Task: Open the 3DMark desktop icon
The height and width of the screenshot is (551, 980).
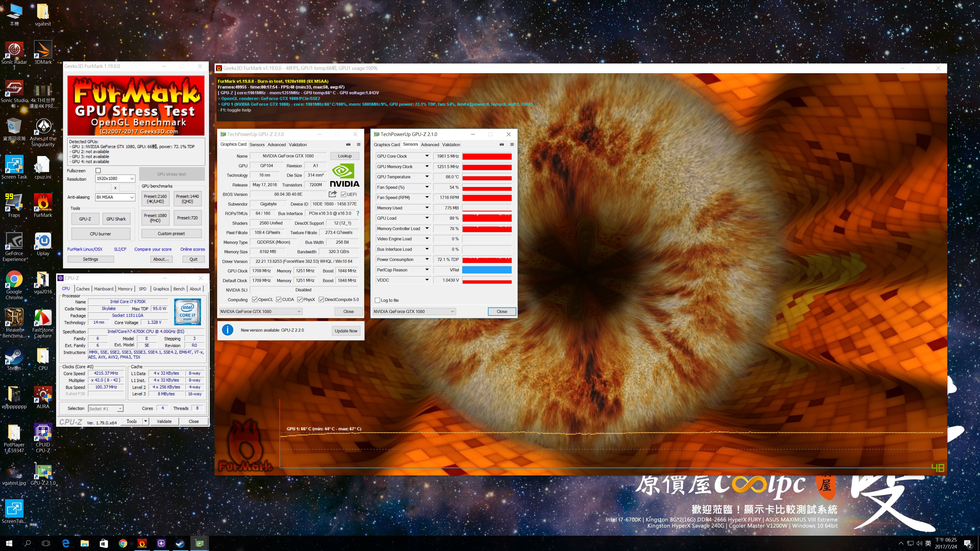Action: point(43,53)
